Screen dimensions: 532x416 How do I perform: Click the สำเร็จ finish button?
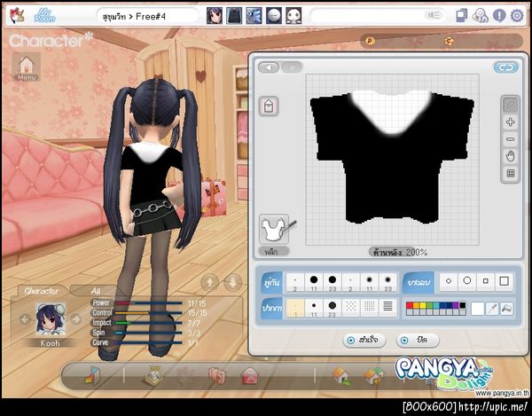pyautogui.click(x=364, y=341)
